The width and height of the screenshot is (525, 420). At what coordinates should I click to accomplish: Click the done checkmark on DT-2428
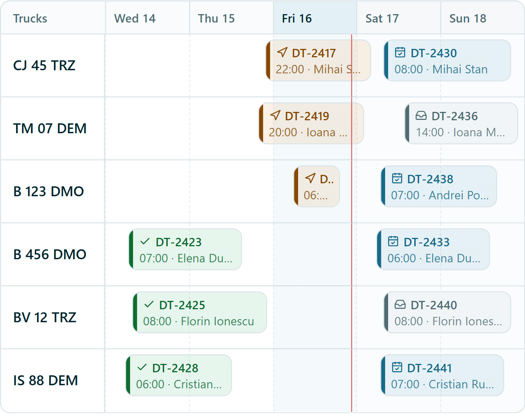(x=142, y=367)
